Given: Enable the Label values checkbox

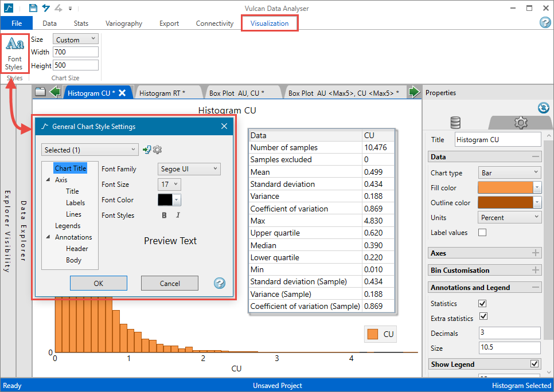Looking at the screenshot, I should pos(482,233).
